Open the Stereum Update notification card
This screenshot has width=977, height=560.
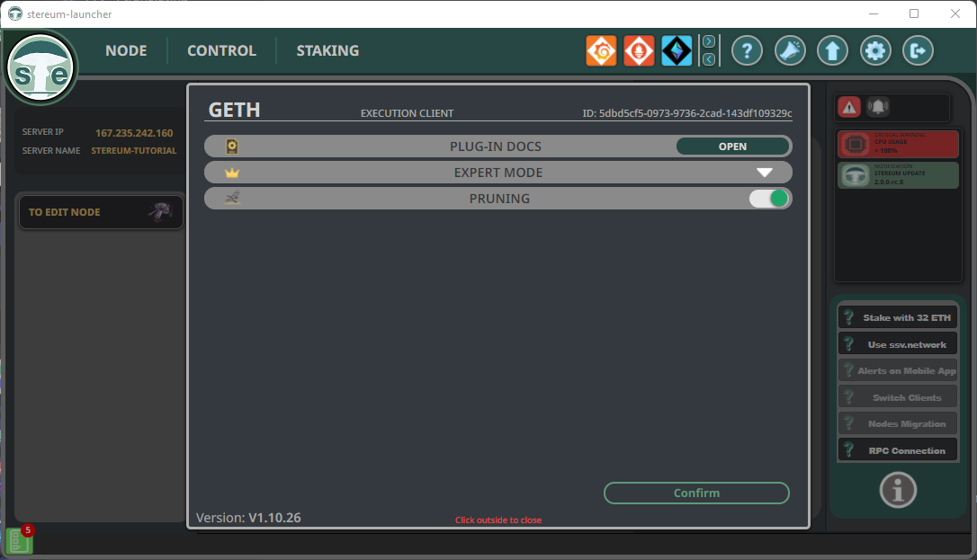pos(898,175)
